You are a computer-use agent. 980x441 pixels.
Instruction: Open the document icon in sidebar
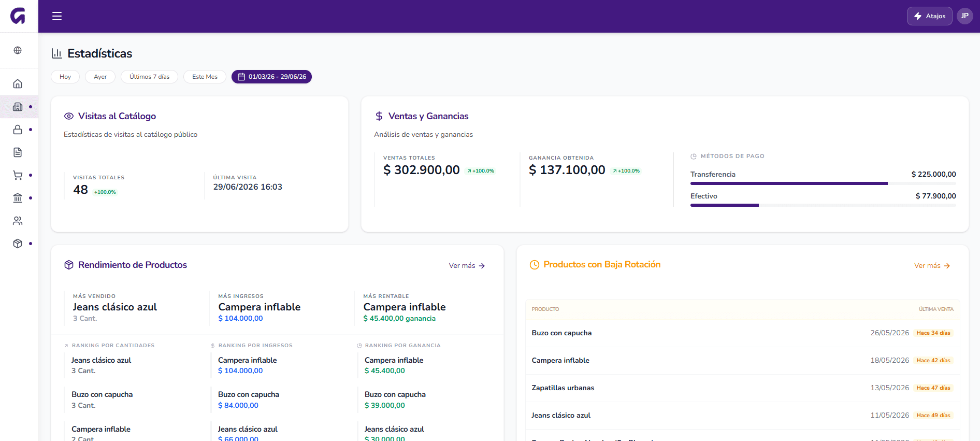tap(18, 152)
